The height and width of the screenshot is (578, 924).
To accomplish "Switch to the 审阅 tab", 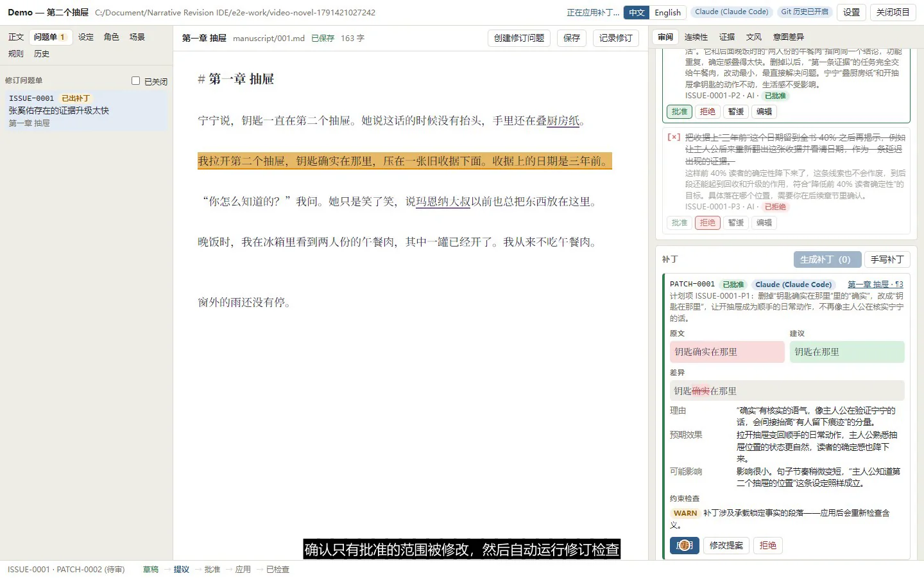I will (x=665, y=37).
